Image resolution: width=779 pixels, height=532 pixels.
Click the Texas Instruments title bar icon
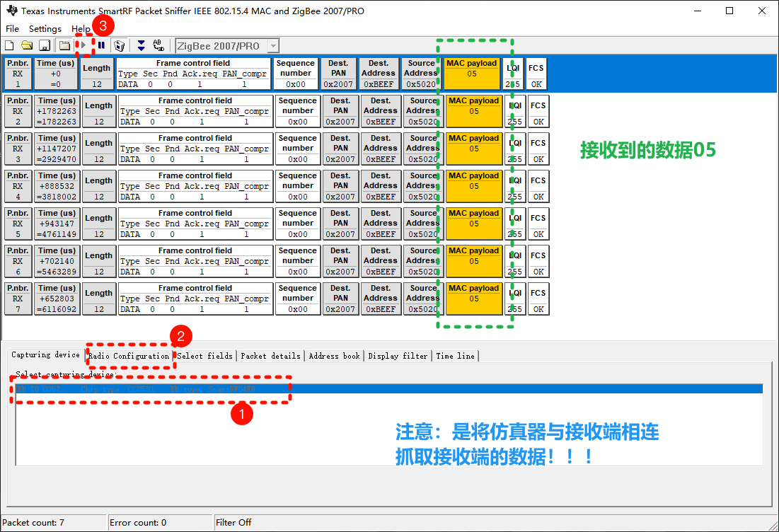pos(12,11)
